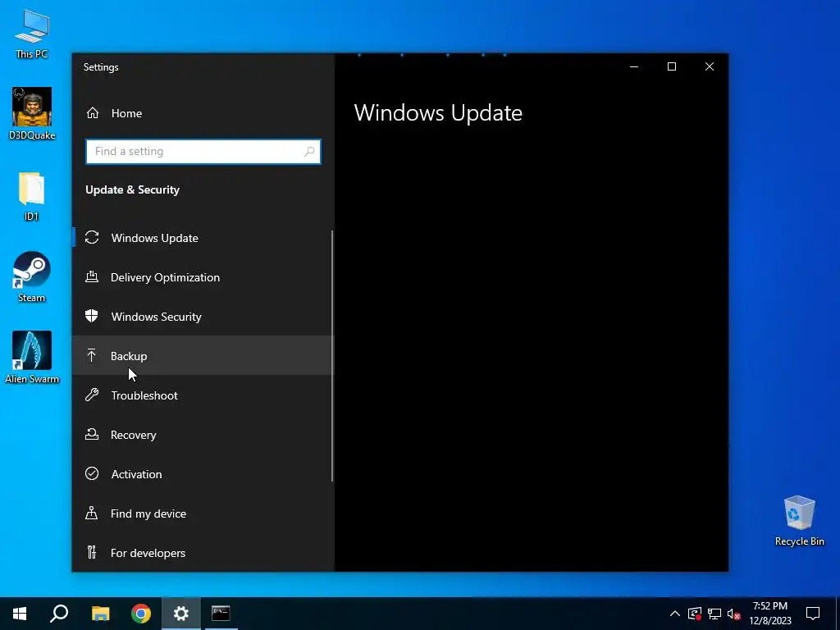
Task: Open the Windows Security section label
Action: click(x=157, y=317)
